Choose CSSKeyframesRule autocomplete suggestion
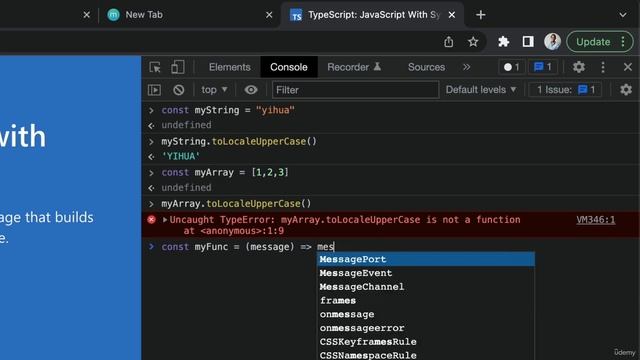 [x=426, y=342]
